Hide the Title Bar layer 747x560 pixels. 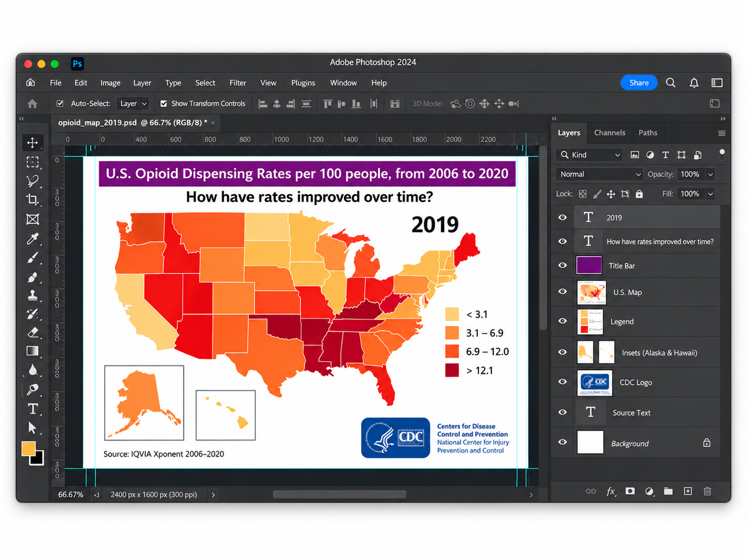pyautogui.click(x=563, y=265)
